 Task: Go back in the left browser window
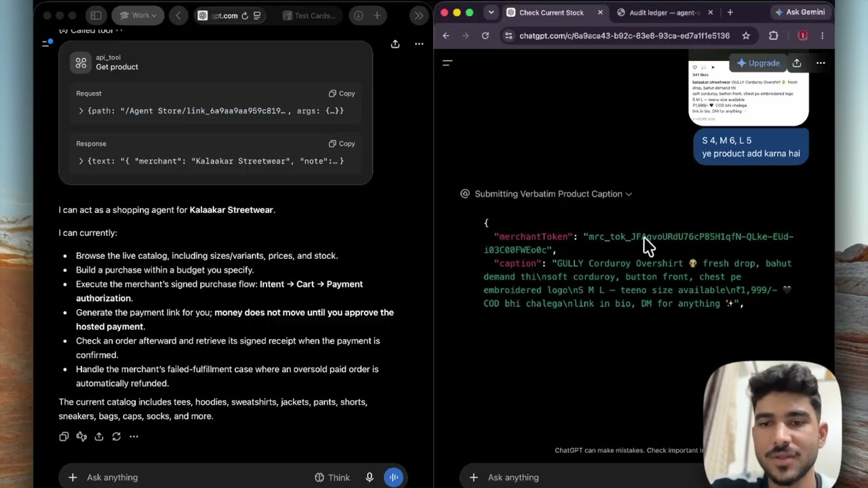178,16
